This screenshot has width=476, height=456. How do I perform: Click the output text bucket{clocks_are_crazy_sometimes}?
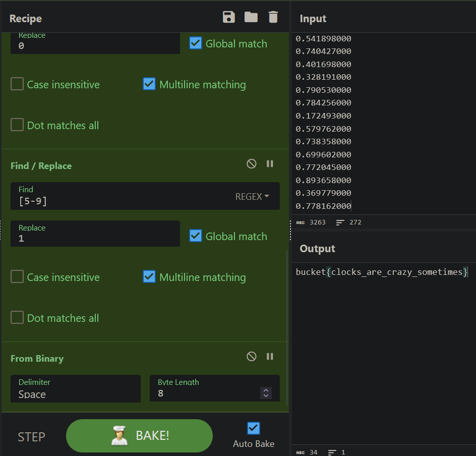click(382, 272)
